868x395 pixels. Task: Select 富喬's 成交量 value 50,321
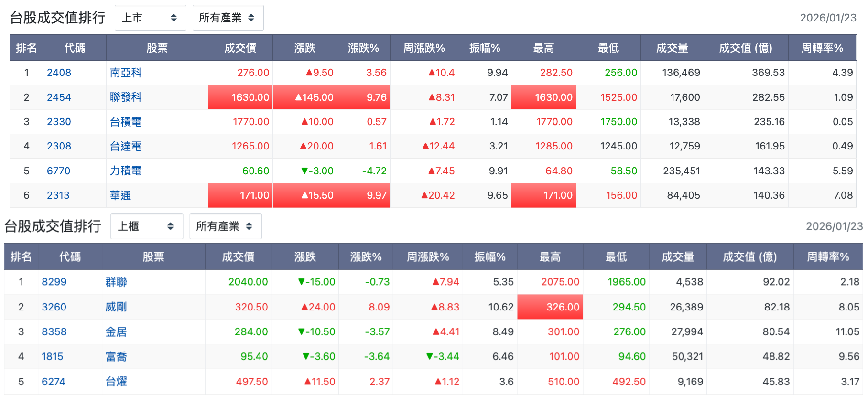click(x=687, y=357)
